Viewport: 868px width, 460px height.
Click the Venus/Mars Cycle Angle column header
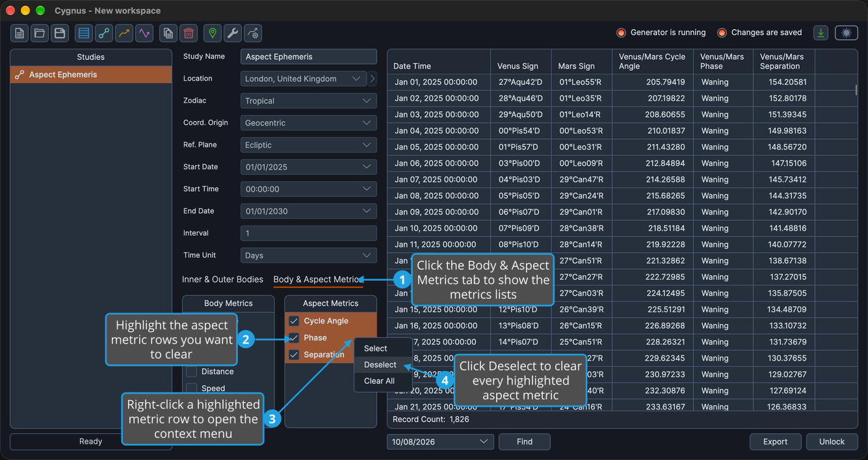653,62
